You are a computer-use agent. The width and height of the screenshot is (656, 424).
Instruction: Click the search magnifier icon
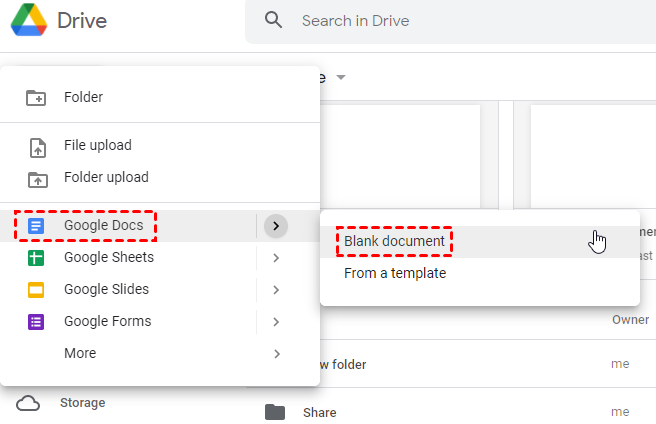pos(273,20)
